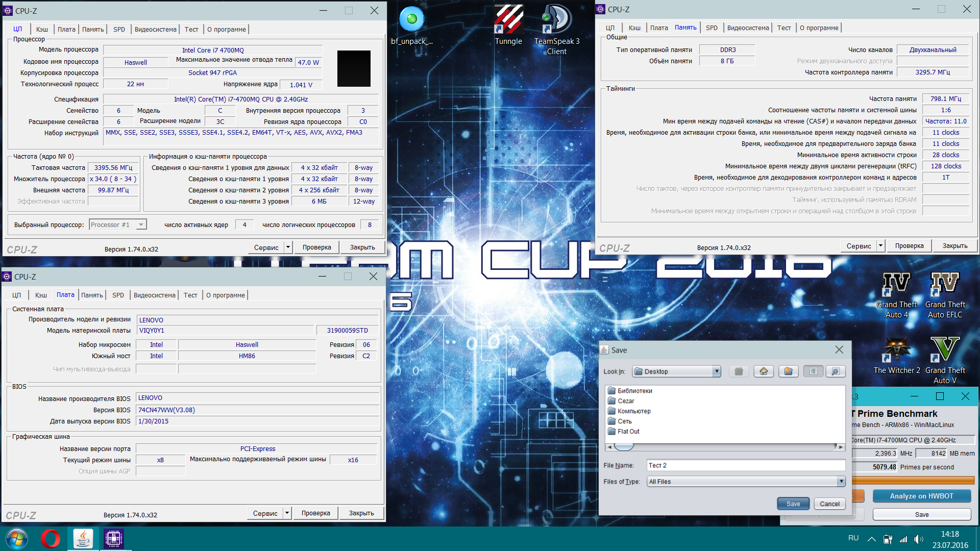This screenshot has height=551, width=980.
Task: Click memory frequency value 798.1 МГц
Action: click(x=946, y=99)
